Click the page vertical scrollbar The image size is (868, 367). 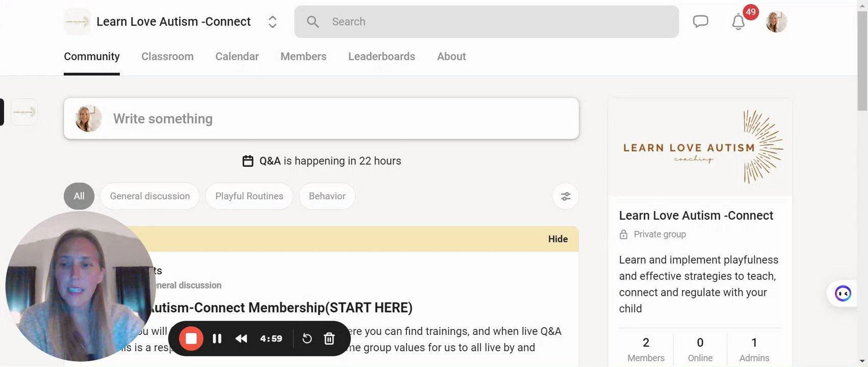click(x=862, y=60)
